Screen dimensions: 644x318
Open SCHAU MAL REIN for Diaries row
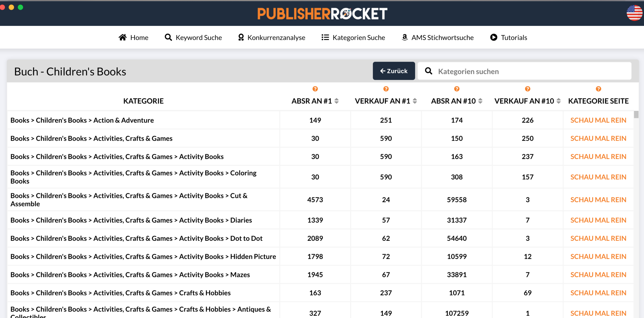pyautogui.click(x=598, y=220)
